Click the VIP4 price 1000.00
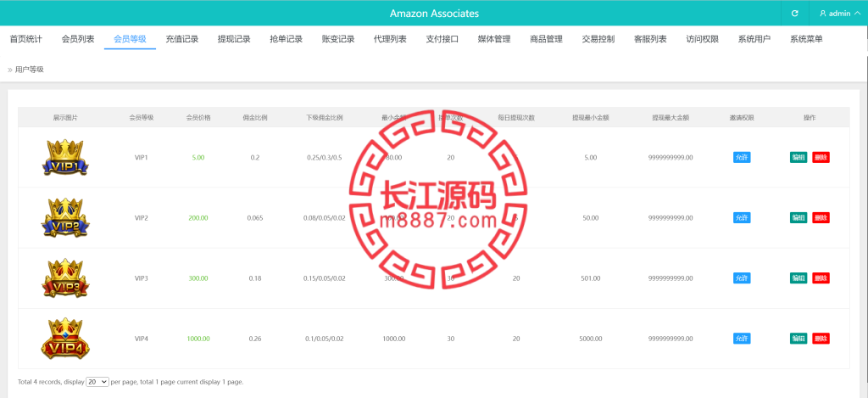 tap(198, 338)
